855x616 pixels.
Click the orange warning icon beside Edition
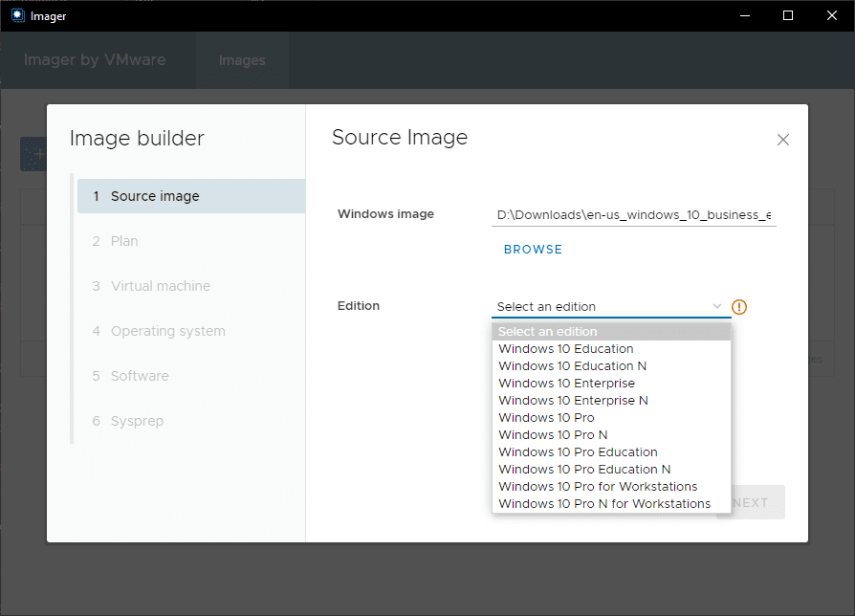pos(739,307)
